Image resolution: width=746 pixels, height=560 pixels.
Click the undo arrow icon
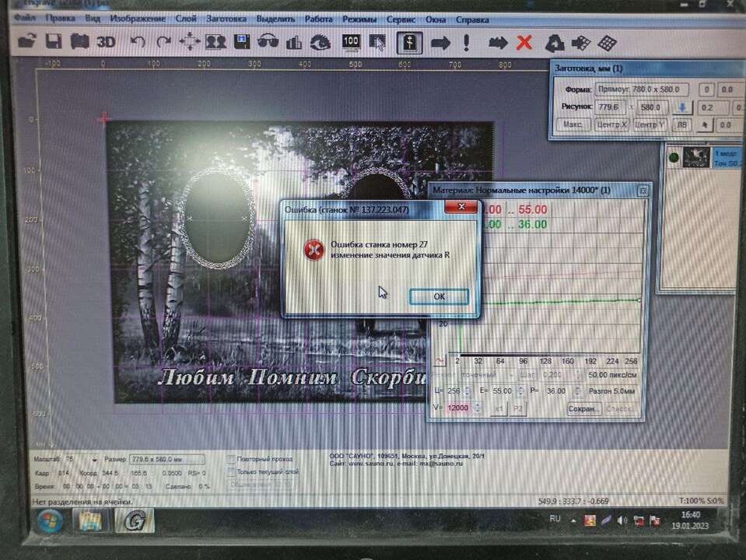(x=138, y=42)
